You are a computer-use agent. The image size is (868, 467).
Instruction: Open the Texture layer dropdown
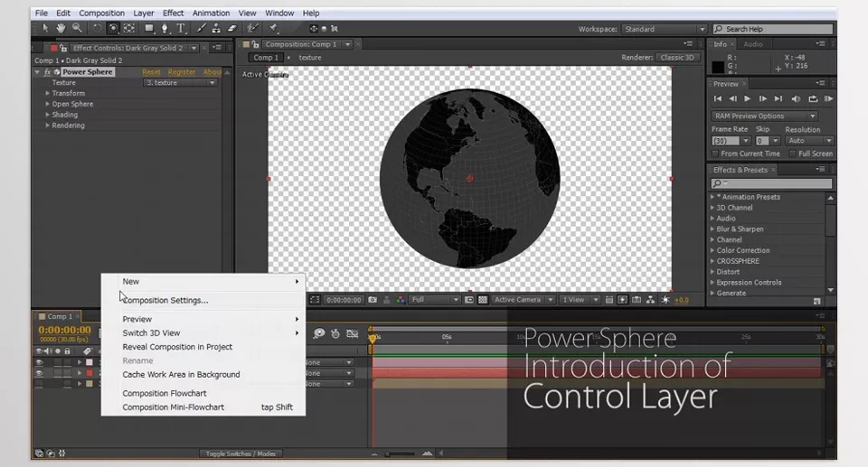(180, 82)
